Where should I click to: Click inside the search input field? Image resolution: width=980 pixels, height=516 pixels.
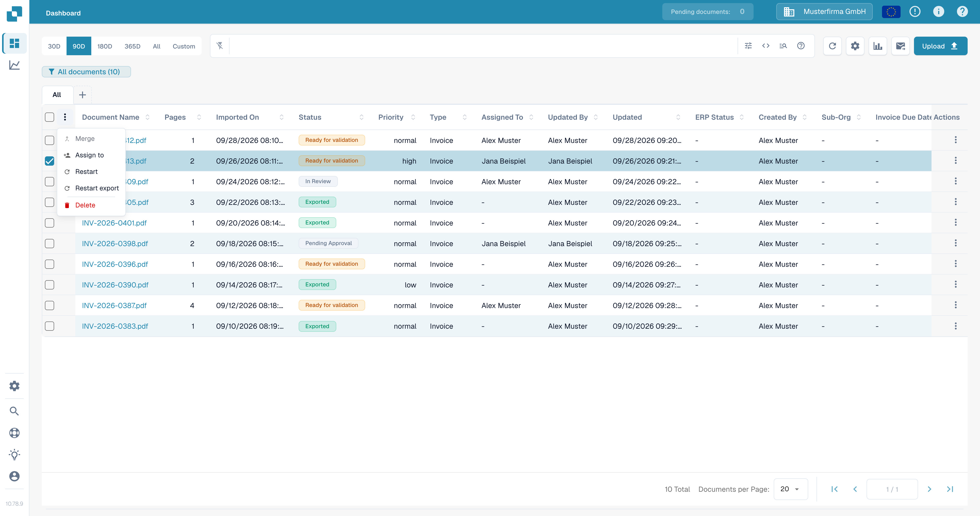coord(483,46)
